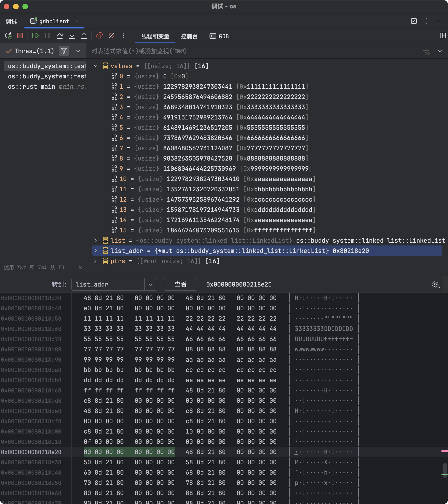The width and height of the screenshot is (448, 504).
Task: Click the Step Out icon
Action: [x=84, y=36]
